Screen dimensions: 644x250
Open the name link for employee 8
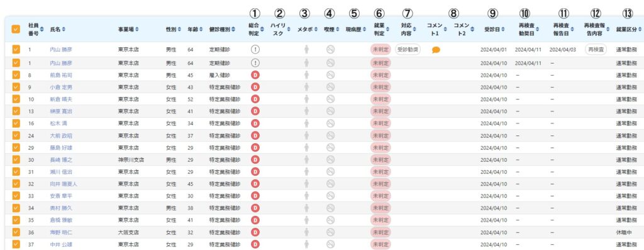coord(61,75)
